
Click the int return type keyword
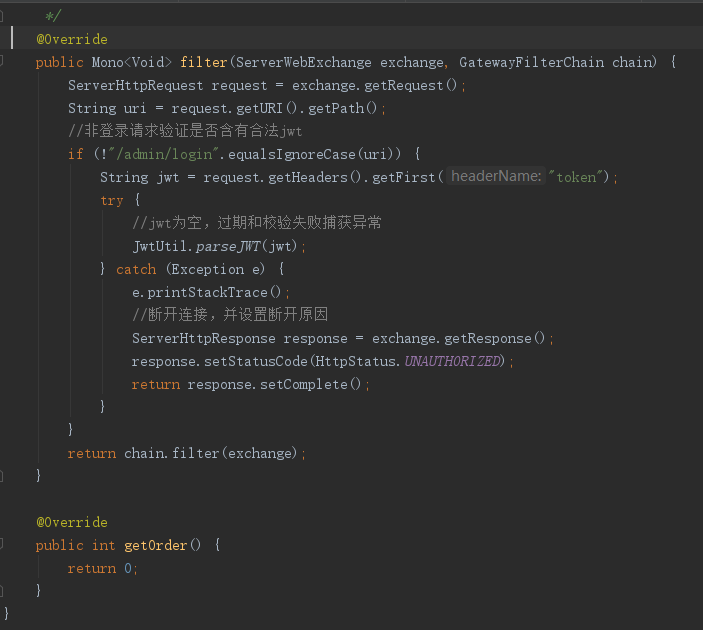click(104, 545)
